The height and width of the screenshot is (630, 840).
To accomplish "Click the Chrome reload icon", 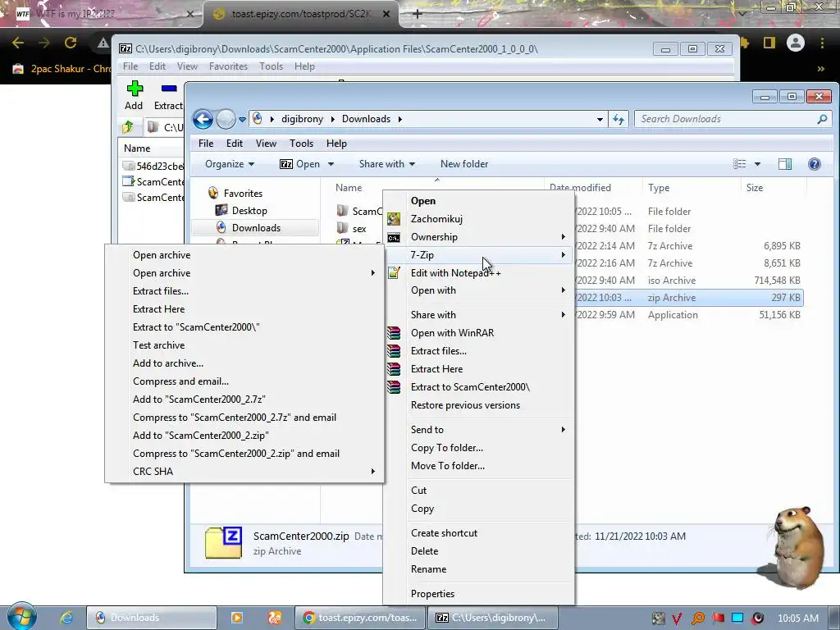I will tap(71, 43).
